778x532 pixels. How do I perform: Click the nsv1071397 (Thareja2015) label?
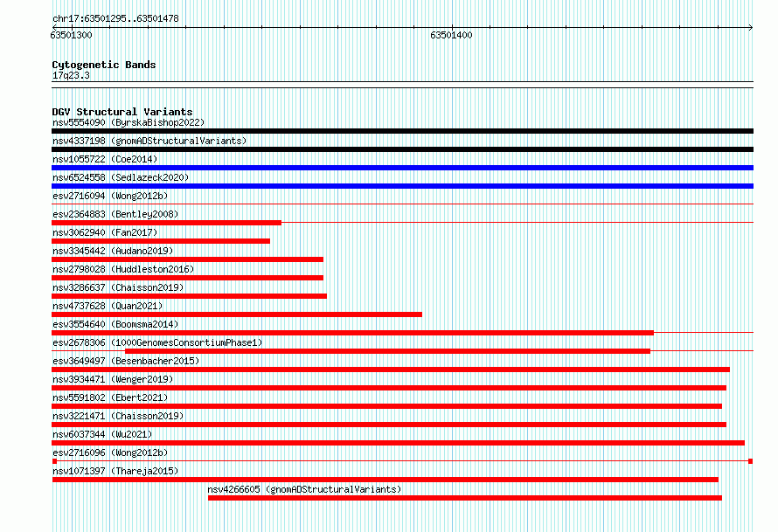(115, 471)
